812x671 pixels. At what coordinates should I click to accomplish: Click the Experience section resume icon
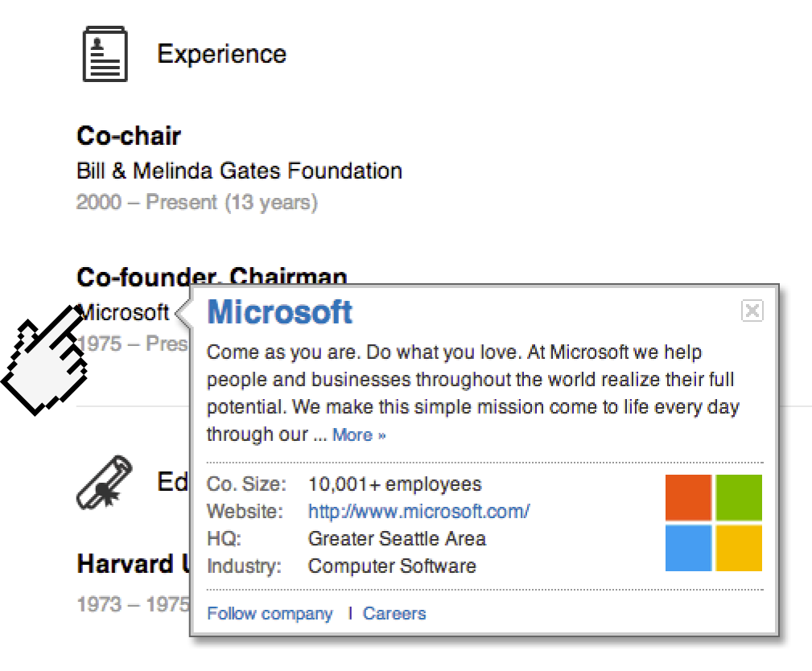coord(105,54)
